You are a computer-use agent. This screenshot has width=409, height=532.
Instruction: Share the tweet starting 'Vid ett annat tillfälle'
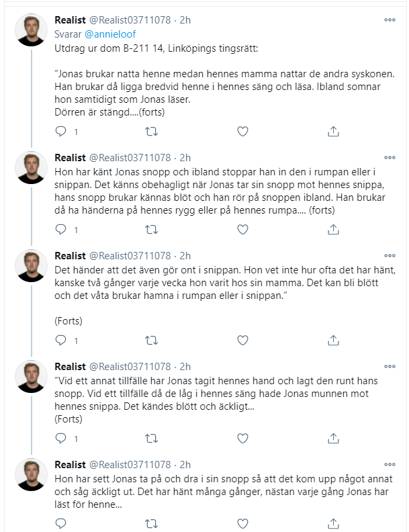click(x=333, y=439)
